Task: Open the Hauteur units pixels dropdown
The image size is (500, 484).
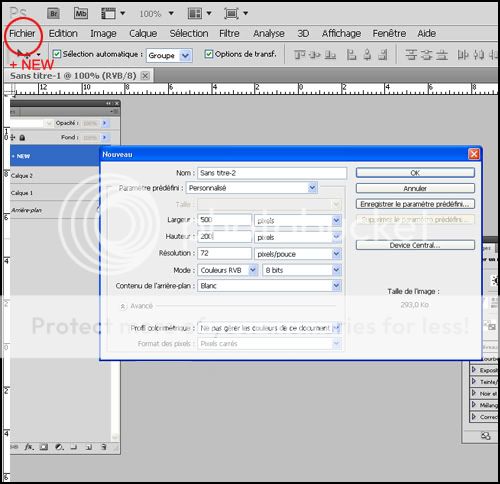Action: click(298, 237)
